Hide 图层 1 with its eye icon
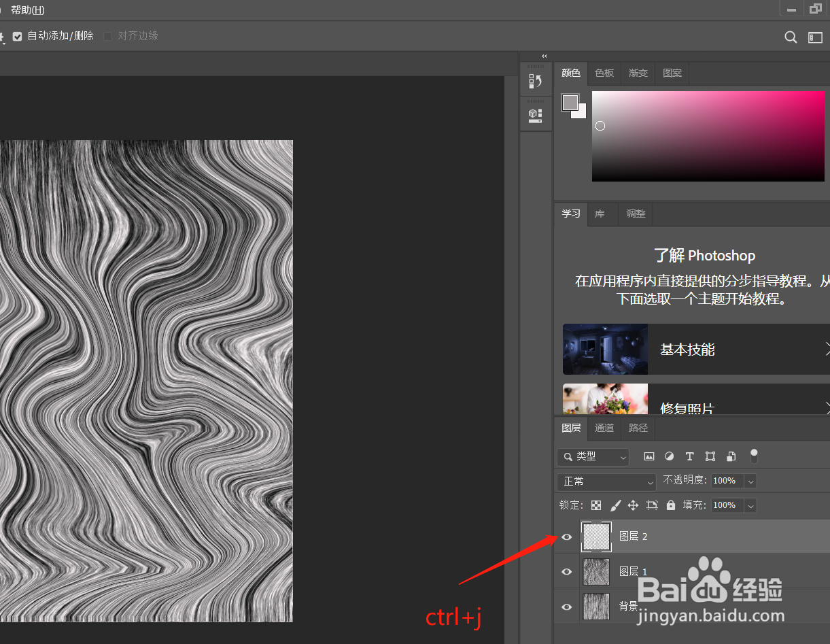Screen dimensions: 830x644 tap(566, 572)
